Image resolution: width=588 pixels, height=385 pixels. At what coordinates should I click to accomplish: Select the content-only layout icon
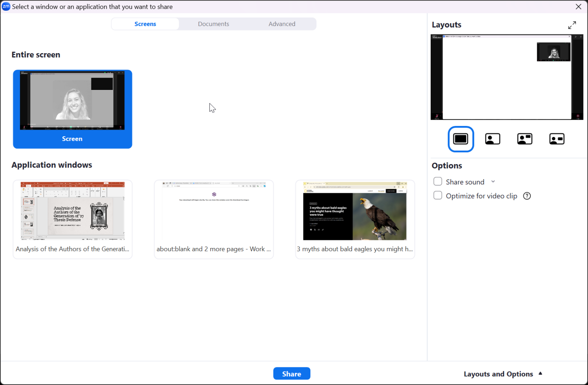[461, 139]
